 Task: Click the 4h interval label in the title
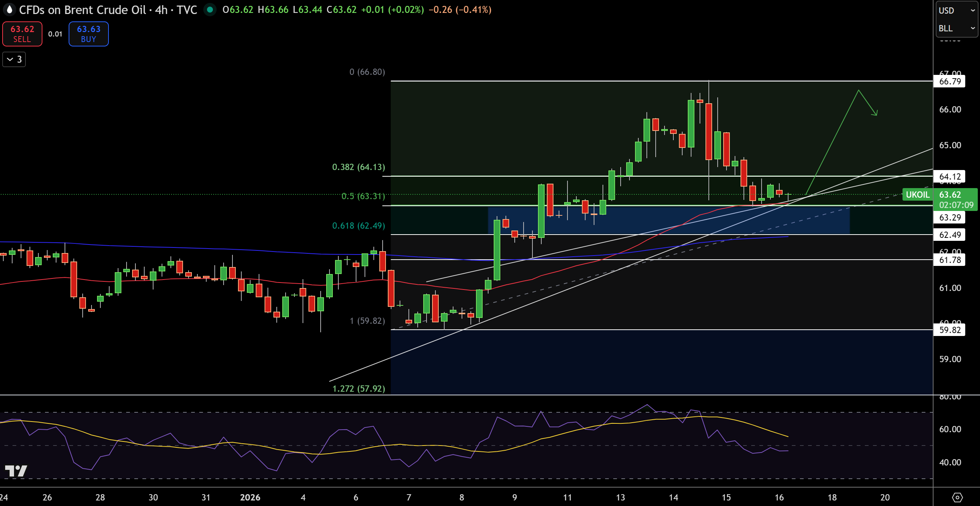click(161, 10)
